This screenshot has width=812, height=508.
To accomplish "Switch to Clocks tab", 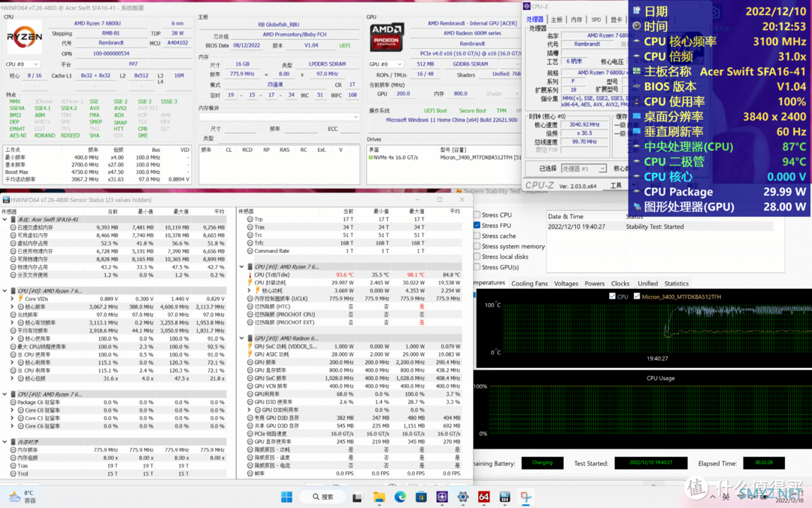I will pyautogui.click(x=620, y=284).
